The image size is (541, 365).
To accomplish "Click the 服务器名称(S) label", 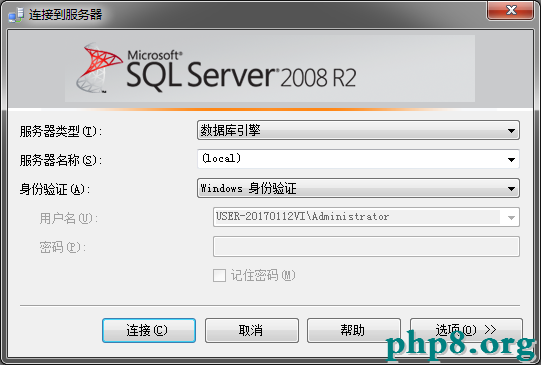I will [x=61, y=160].
